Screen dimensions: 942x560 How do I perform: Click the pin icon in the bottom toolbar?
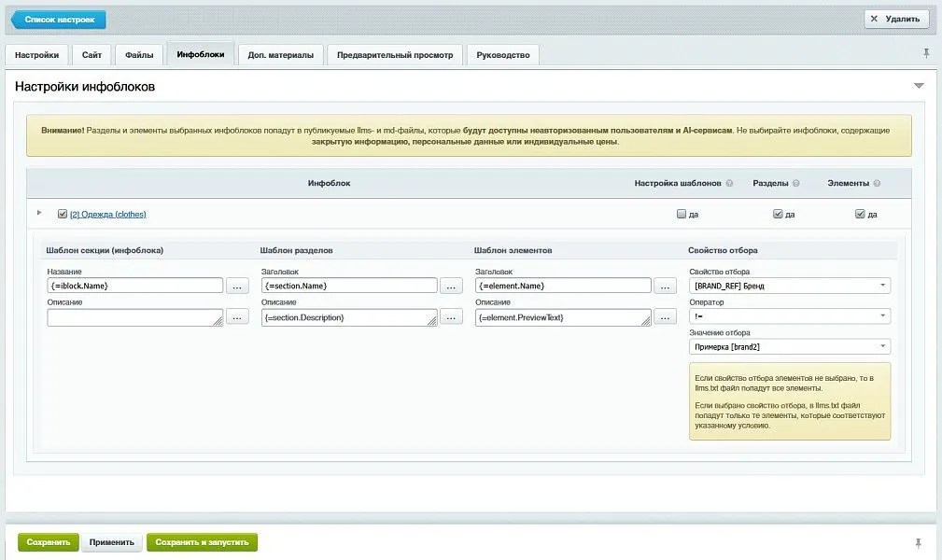(x=918, y=541)
